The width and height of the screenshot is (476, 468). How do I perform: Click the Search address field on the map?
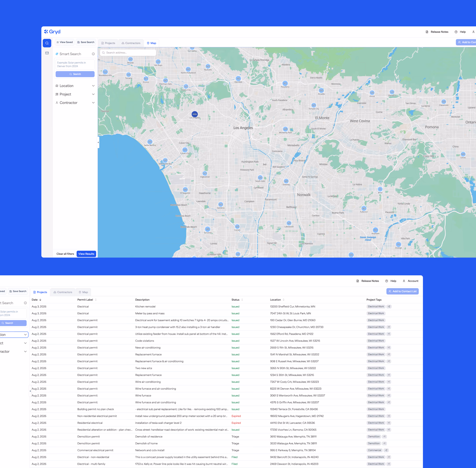pos(128,53)
